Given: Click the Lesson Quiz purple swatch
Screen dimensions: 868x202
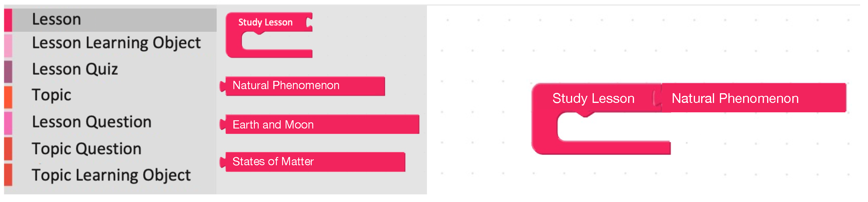Looking at the screenshot, I should click(x=8, y=72).
